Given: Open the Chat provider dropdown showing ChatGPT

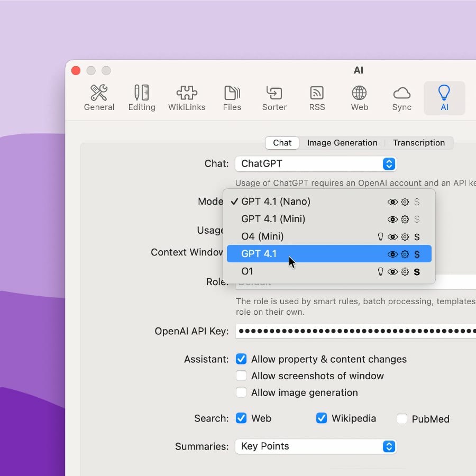Looking at the screenshot, I should click(x=316, y=164).
